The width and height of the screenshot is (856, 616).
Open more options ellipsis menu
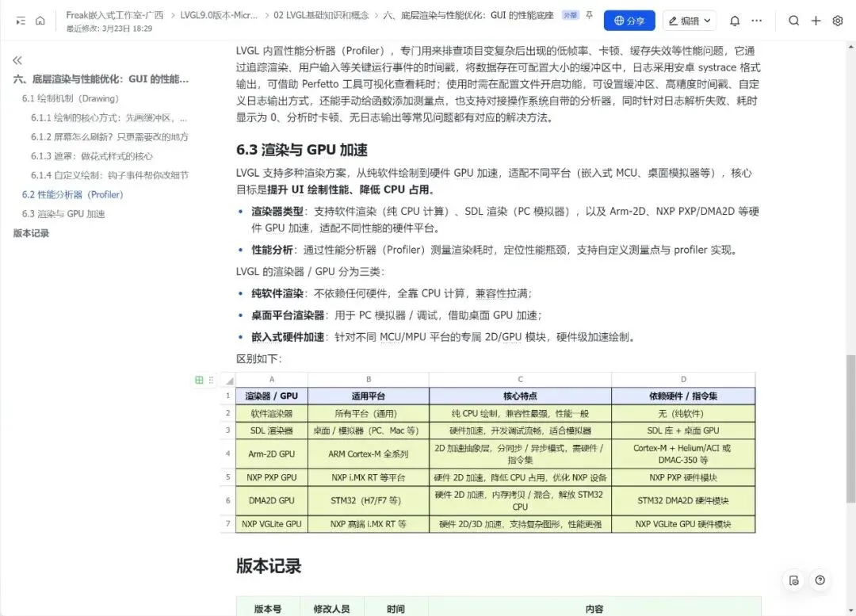(757, 21)
